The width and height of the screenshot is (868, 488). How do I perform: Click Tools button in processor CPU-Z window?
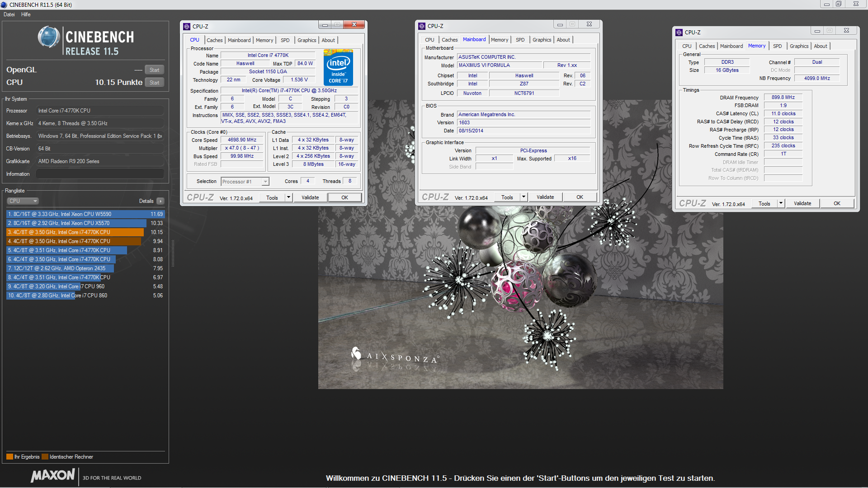[272, 197]
